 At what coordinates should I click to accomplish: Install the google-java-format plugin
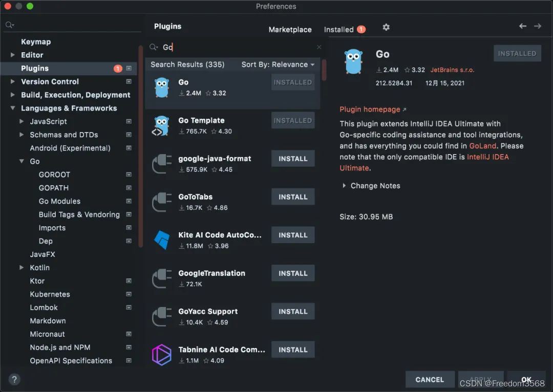(x=293, y=159)
